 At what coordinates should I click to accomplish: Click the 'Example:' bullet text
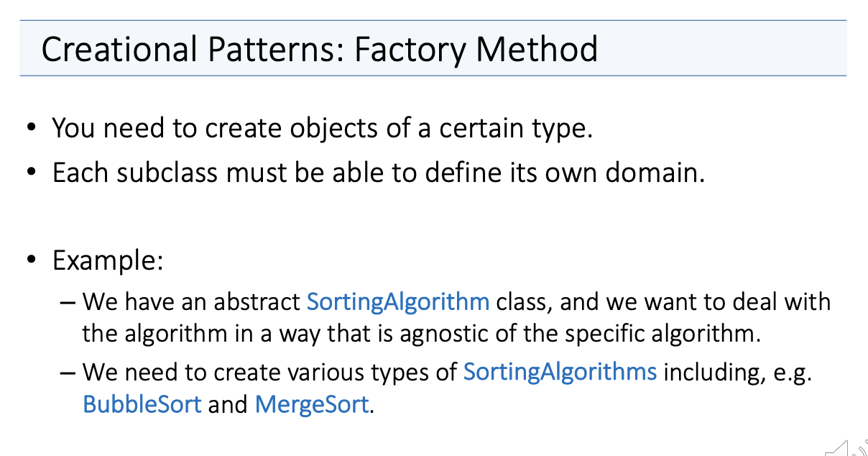108,261
